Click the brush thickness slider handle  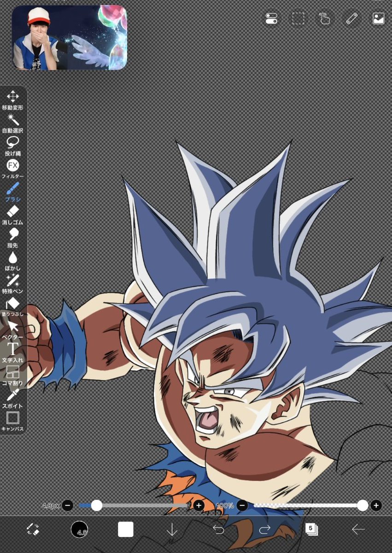point(97,506)
